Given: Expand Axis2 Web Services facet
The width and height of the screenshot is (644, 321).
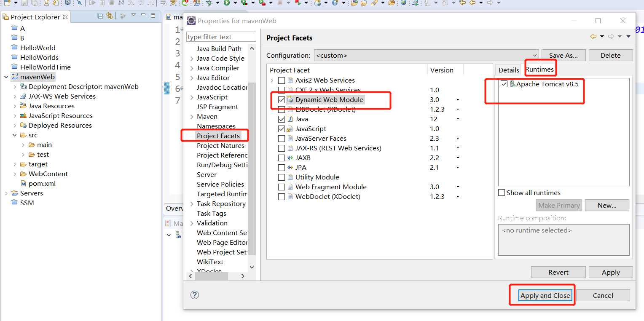Looking at the screenshot, I should coord(272,80).
